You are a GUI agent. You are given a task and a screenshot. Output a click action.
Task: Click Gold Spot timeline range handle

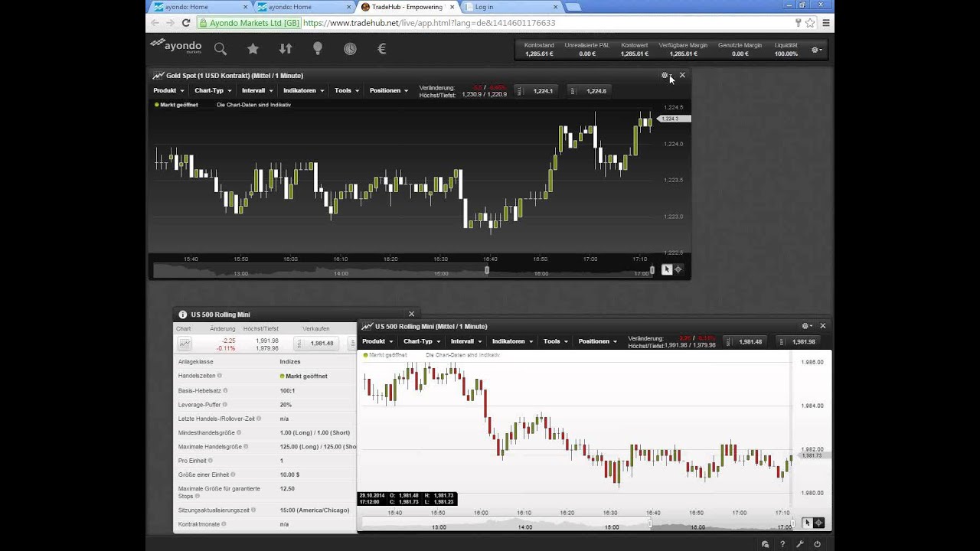[487, 270]
